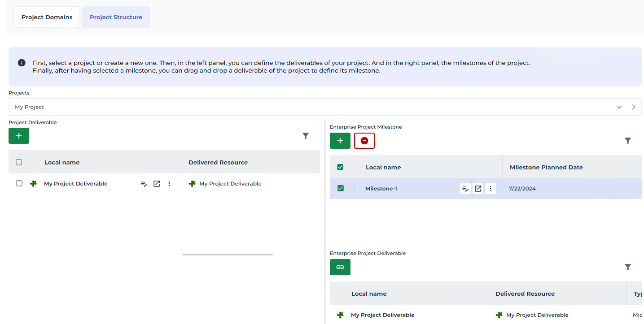Open My Project Deliverable three-dot menu
644x324 pixels.
(x=169, y=184)
